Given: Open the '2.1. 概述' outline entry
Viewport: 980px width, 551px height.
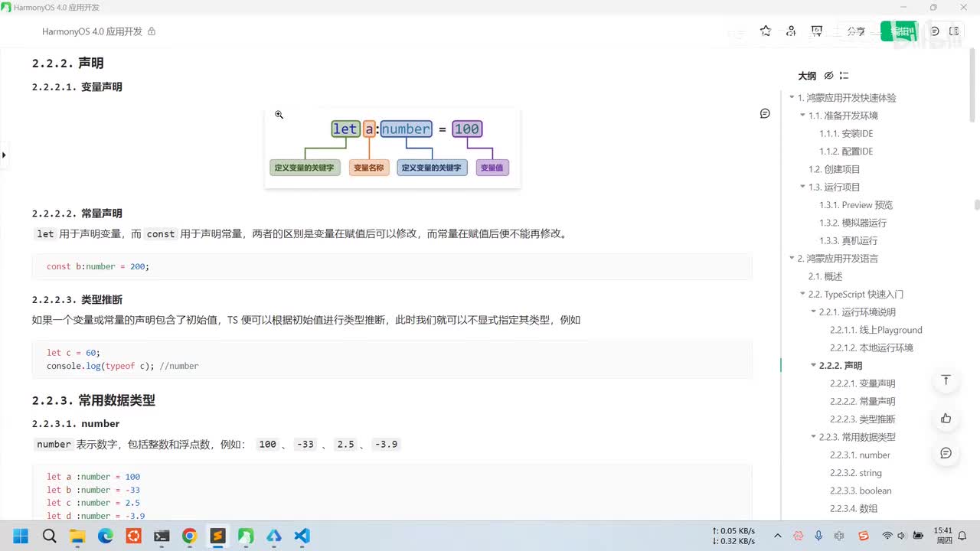Looking at the screenshot, I should pos(825,276).
